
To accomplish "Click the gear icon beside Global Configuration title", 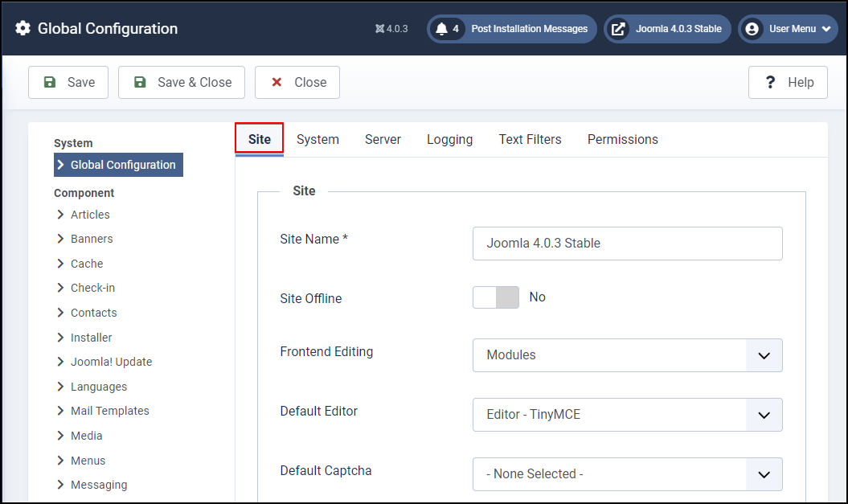I will coord(23,28).
